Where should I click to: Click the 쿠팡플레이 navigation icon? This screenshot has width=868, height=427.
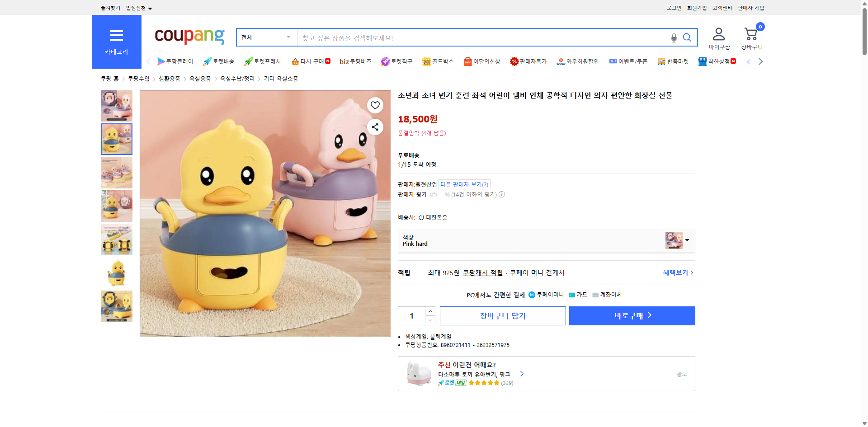(x=175, y=61)
